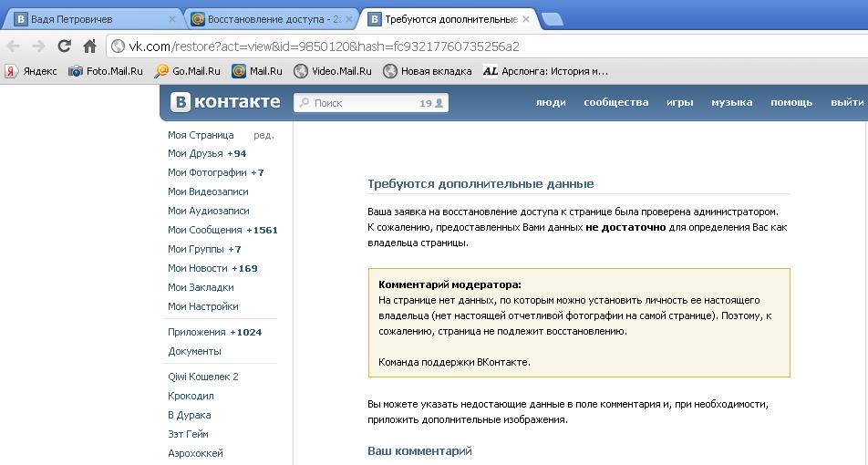Image resolution: width=868 pixels, height=465 pixels.
Task: Open музыка in the top menu
Action: coord(732,102)
